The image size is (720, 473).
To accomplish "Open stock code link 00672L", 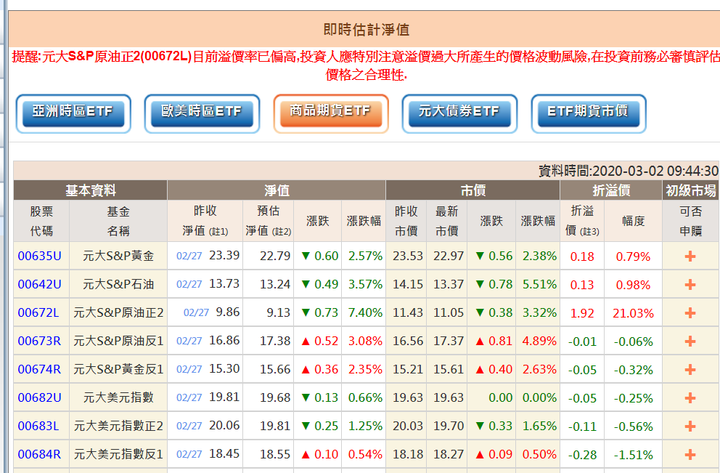I will point(38,313).
